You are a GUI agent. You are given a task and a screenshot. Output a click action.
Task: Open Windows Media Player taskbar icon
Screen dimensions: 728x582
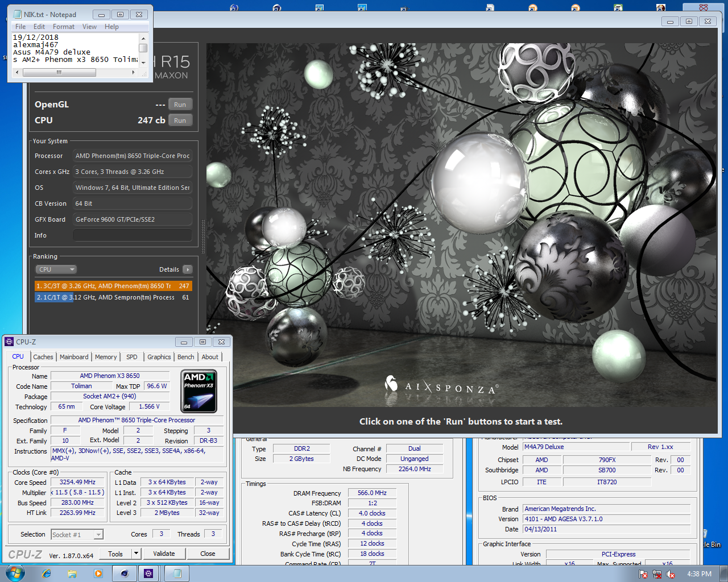(98, 573)
